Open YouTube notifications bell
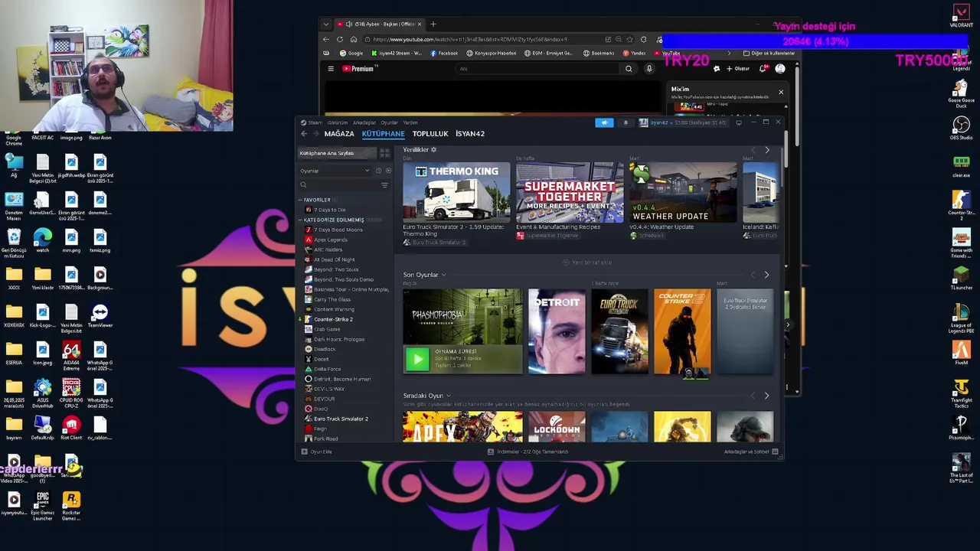The height and width of the screenshot is (551, 980). tap(763, 69)
